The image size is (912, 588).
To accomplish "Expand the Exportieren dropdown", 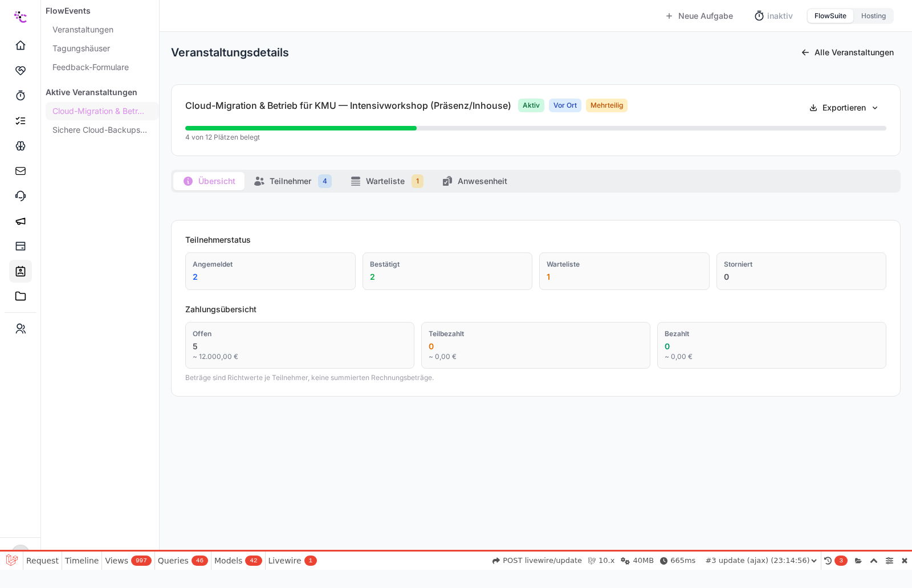I will click(844, 108).
